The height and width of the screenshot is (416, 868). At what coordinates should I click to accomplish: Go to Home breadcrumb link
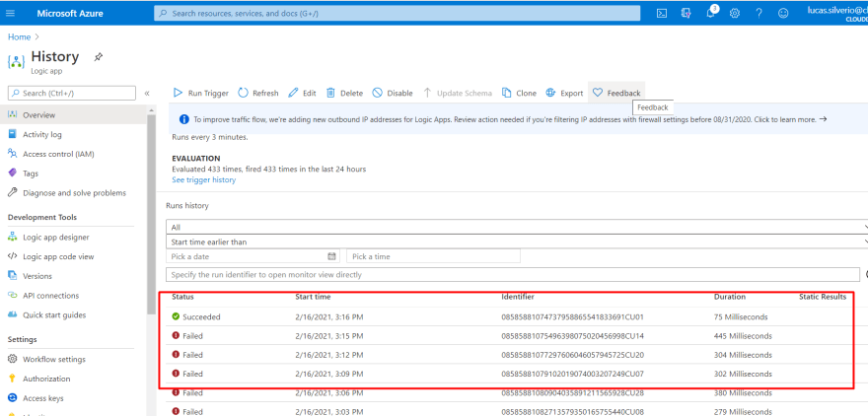18,36
